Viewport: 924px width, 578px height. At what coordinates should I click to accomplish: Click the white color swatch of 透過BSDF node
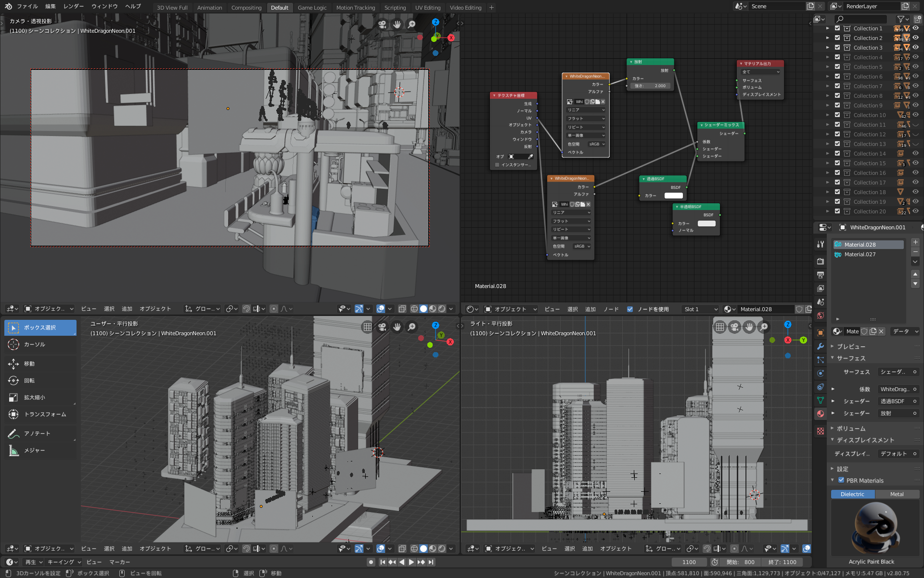click(673, 196)
